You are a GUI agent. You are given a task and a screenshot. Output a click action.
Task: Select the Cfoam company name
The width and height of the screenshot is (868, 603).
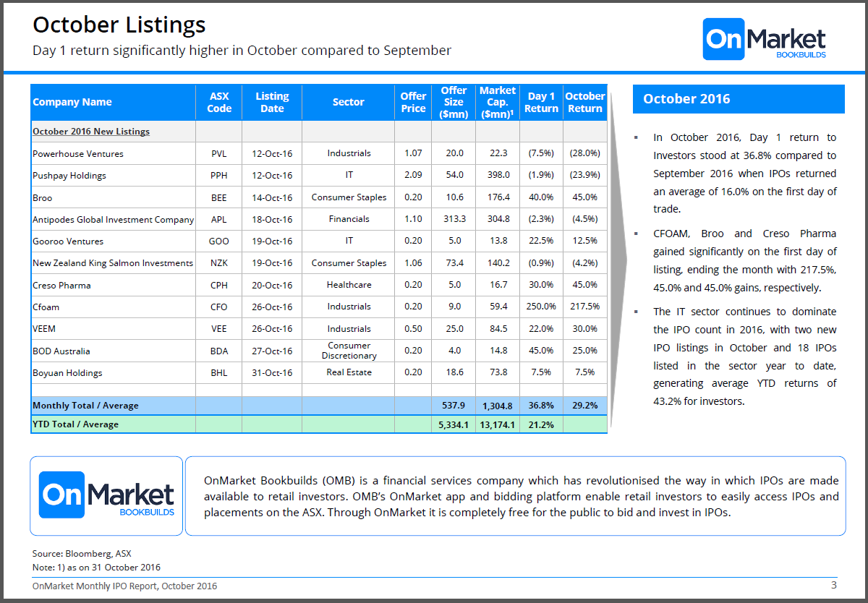46,307
